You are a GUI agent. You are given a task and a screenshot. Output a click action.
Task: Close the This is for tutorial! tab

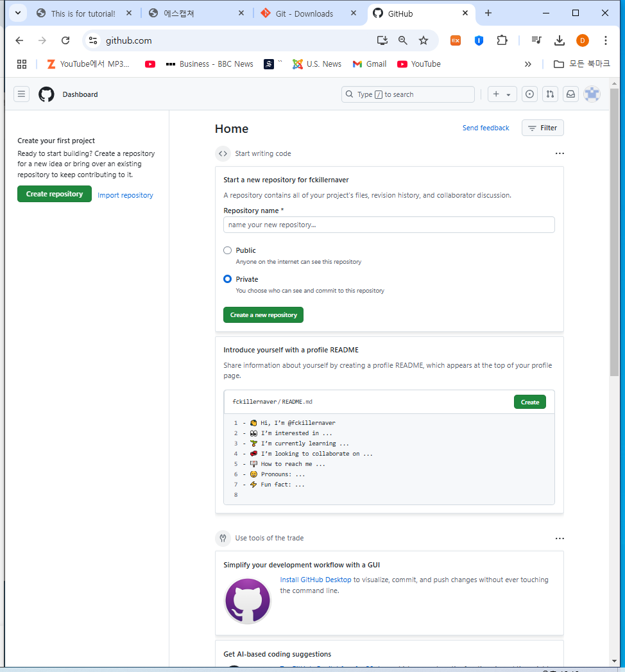pyautogui.click(x=129, y=13)
